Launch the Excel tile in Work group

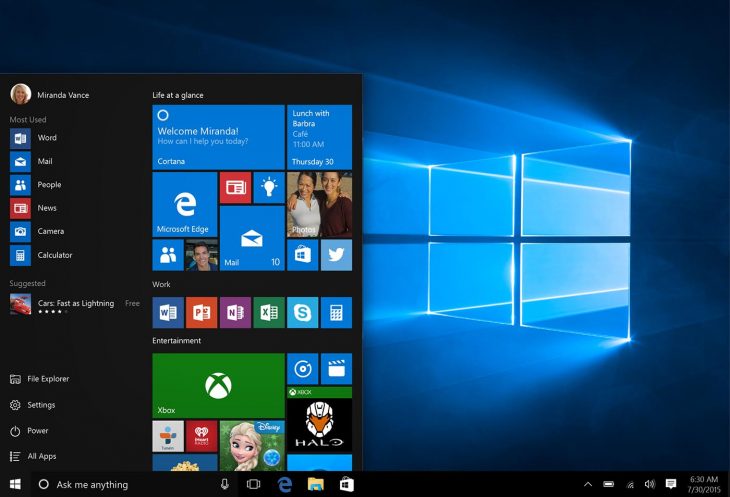pos(269,312)
